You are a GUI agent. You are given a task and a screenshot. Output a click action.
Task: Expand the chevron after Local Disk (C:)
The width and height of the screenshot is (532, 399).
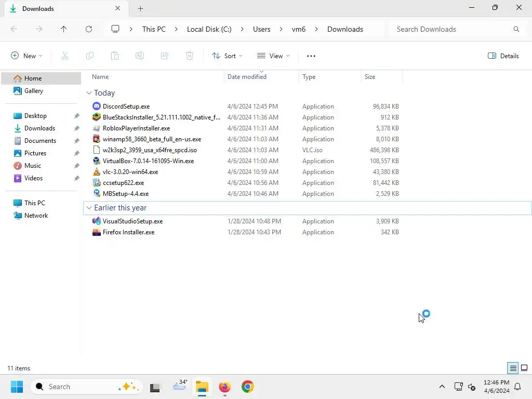242,29
